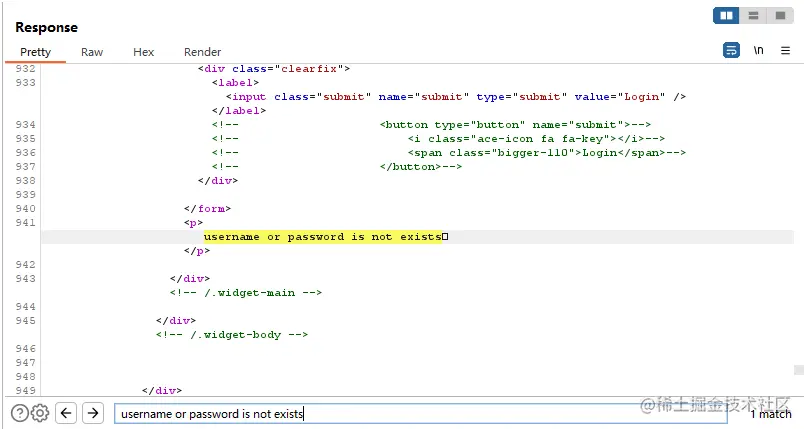The width and height of the screenshot is (806, 429).
Task: Click the search box with query text
Action: (420, 414)
